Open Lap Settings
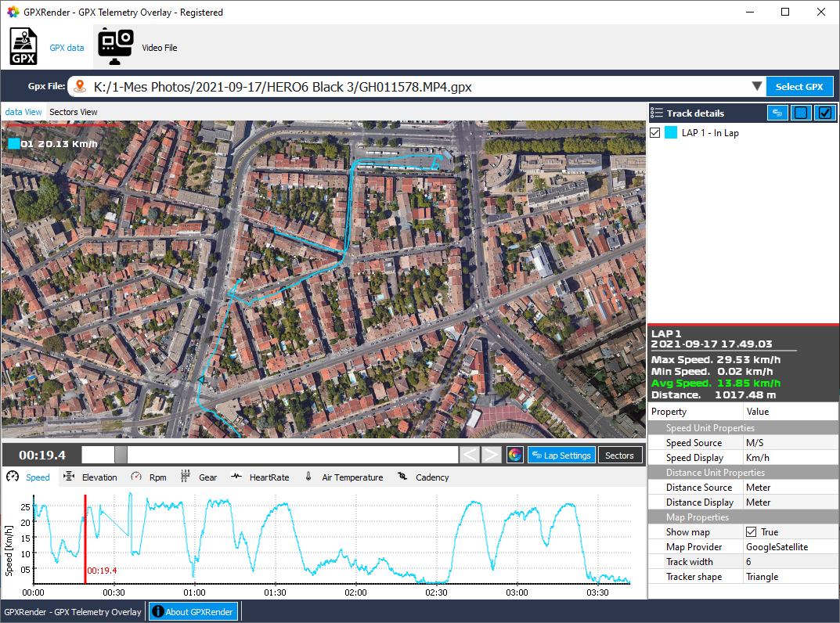 pyautogui.click(x=561, y=455)
